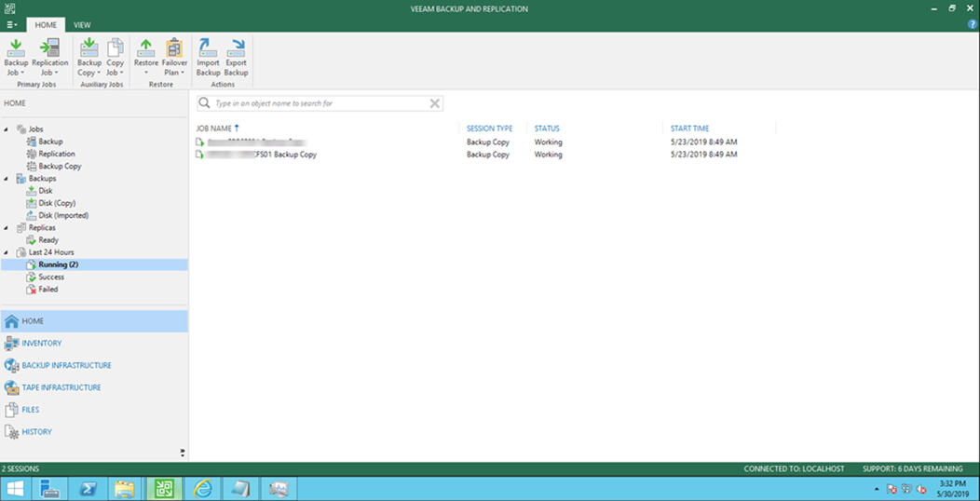Open the HOME navigation view
Screen dimensions: 980x501
pos(94,321)
